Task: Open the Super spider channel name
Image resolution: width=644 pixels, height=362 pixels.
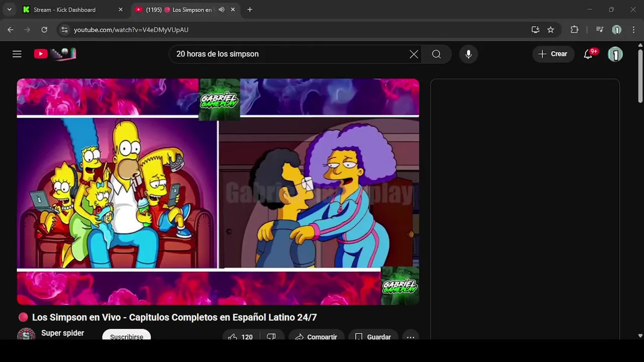Action: 62,333
